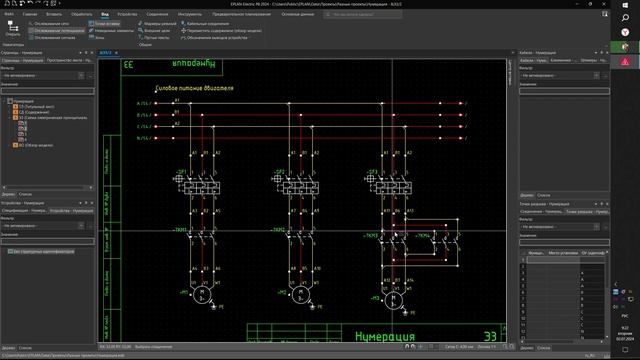Close the open schematic page tab

pyautogui.click(x=116, y=53)
